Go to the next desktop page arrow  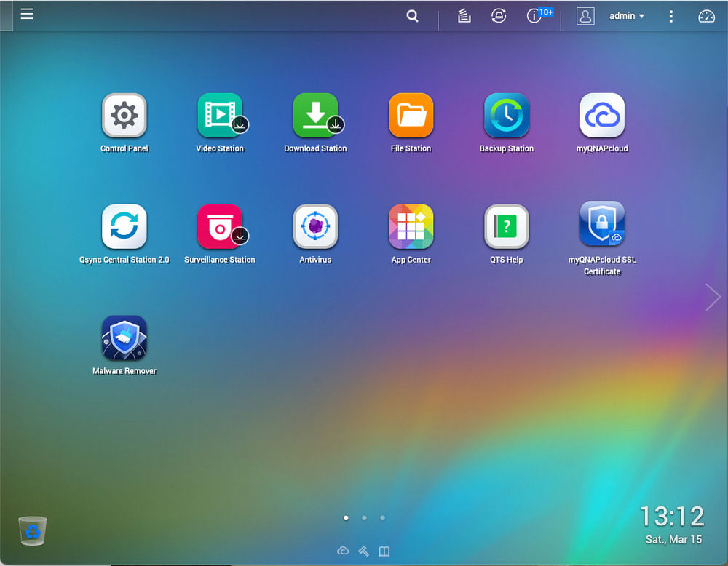pos(713,297)
